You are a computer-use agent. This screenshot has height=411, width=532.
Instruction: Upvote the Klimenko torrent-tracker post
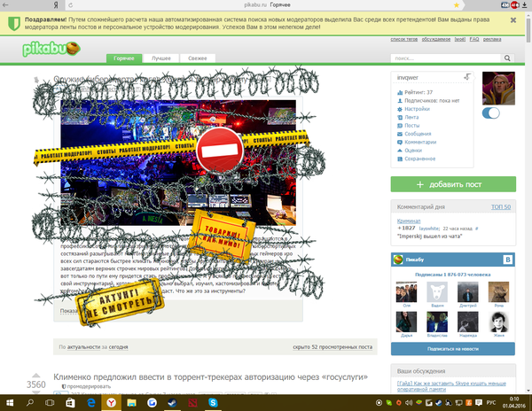tap(36, 376)
